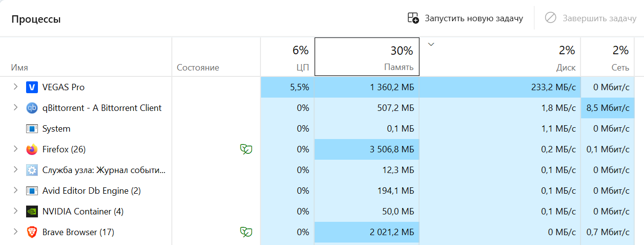Click the Brave Browser lion icon
The width and height of the screenshot is (644, 245).
click(32, 232)
